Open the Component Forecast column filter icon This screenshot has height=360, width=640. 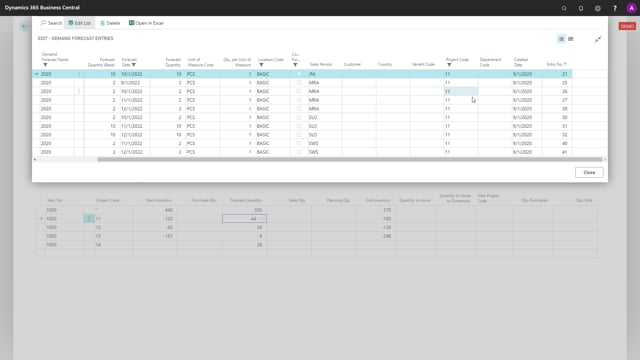[295, 65]
